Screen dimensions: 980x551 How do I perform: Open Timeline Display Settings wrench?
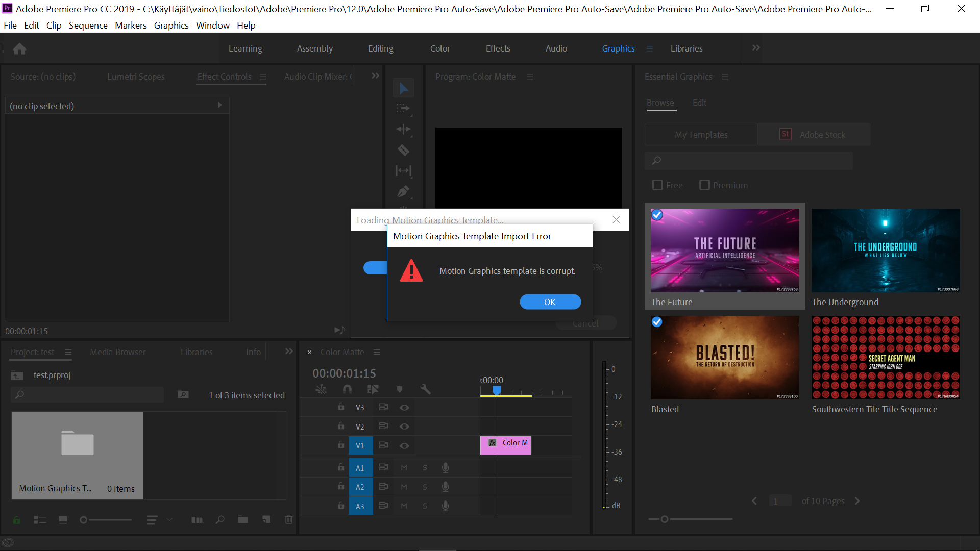pos(425,389)
